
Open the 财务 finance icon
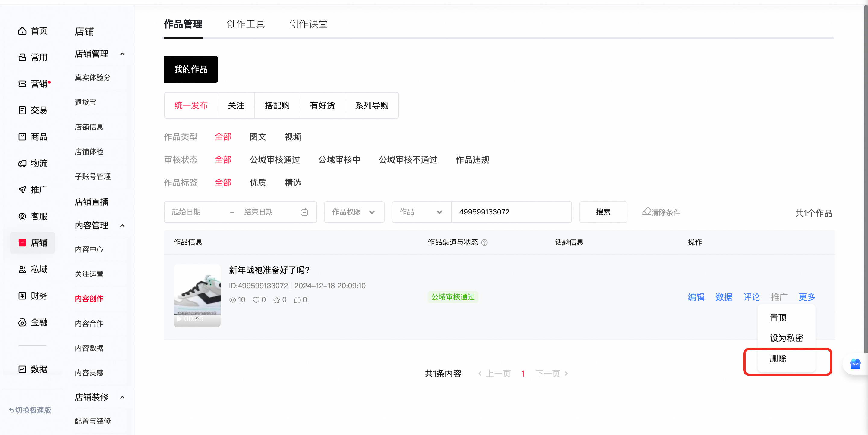click(22, 296)
